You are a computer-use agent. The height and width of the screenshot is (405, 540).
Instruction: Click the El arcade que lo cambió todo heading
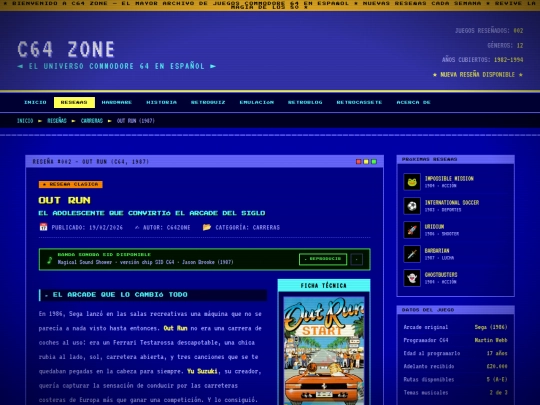[153, 295]
